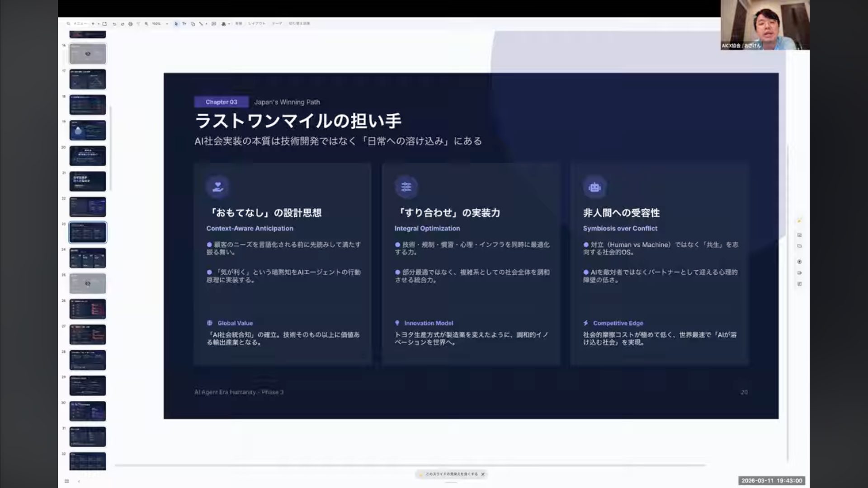Viewport: 868px width, 488px height.
Task: Dismiss the slide suggestion chip
Action: 483,474
